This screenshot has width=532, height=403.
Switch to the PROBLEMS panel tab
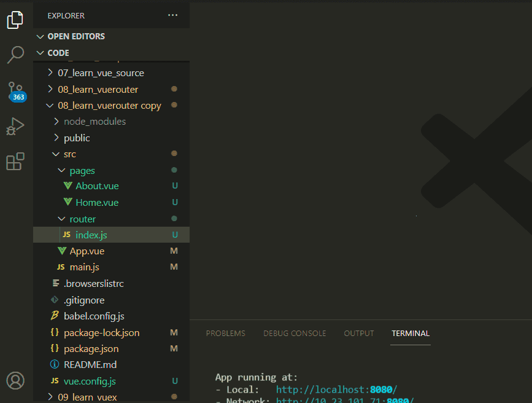pyautogui.click(x=226, y=334)
